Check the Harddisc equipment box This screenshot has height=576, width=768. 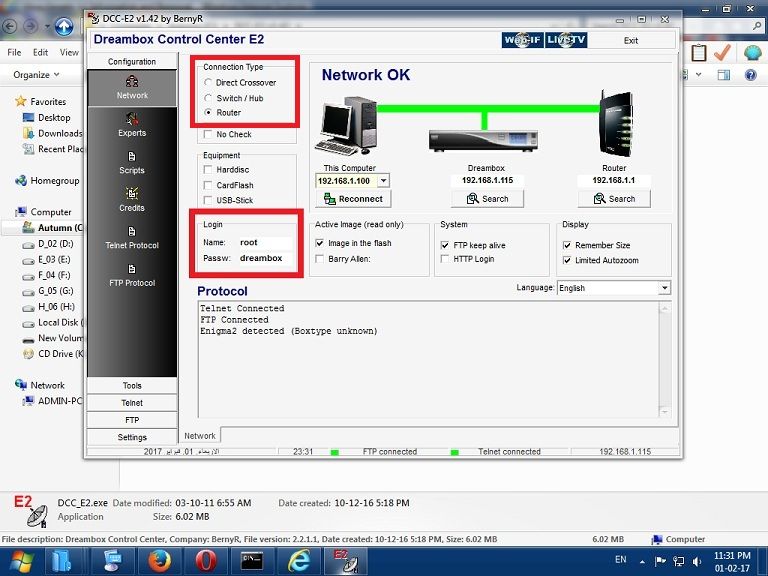(x=208, y=169)
